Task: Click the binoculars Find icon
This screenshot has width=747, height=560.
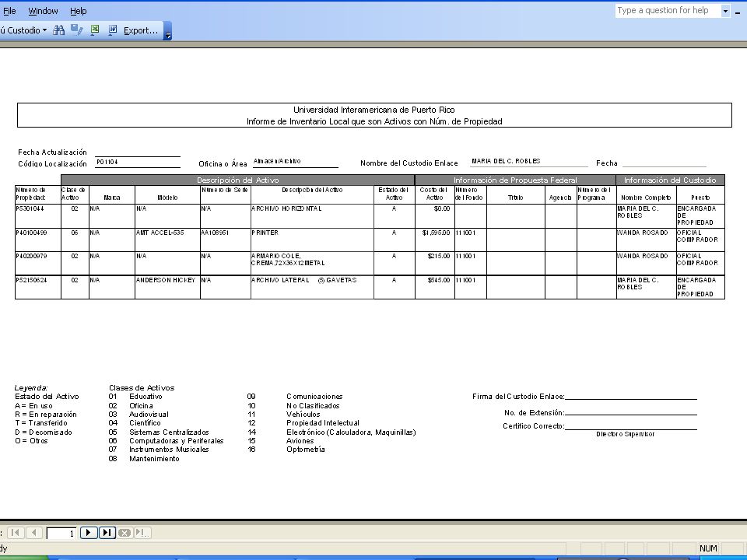Action: tap(58, 30)
